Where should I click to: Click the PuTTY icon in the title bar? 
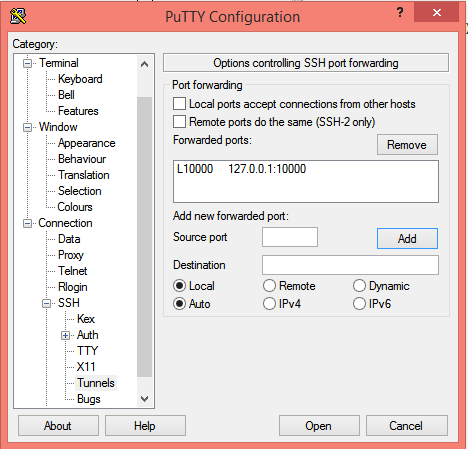(x=18, y=16)
